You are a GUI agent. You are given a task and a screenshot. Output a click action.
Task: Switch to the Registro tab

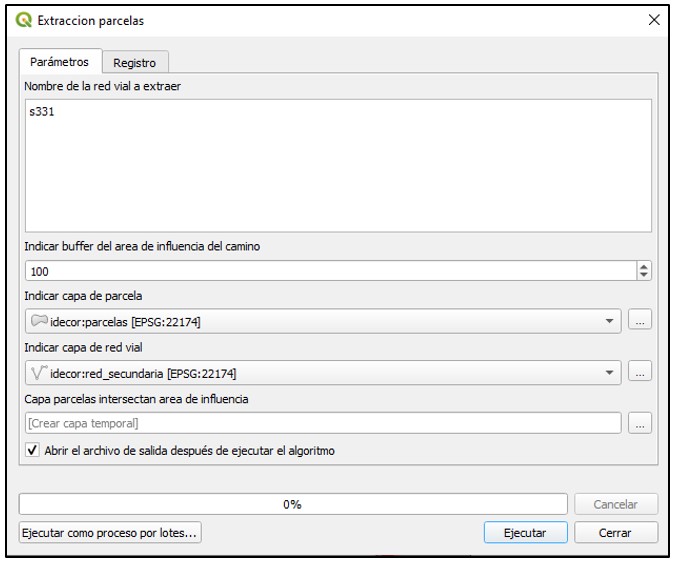(x=135, y=63)
